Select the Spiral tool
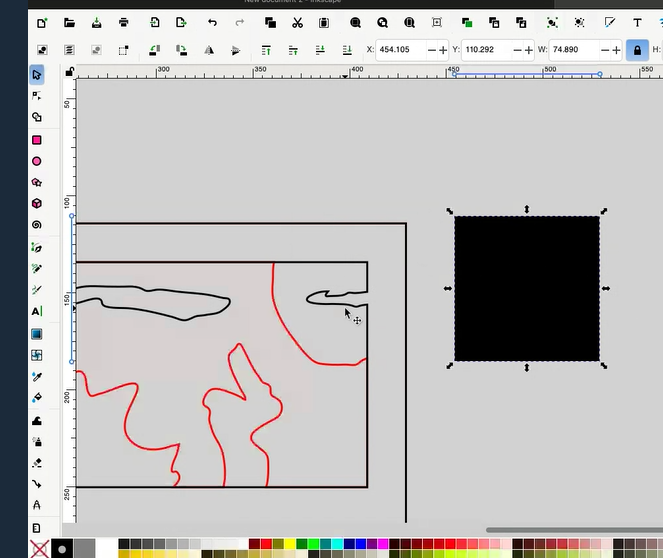 click(37, 224)
